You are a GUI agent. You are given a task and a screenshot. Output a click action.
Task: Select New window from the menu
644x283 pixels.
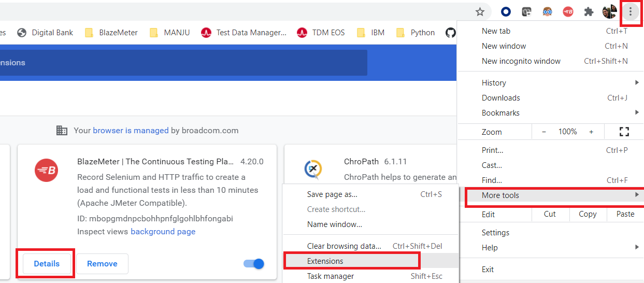(550, 46)
